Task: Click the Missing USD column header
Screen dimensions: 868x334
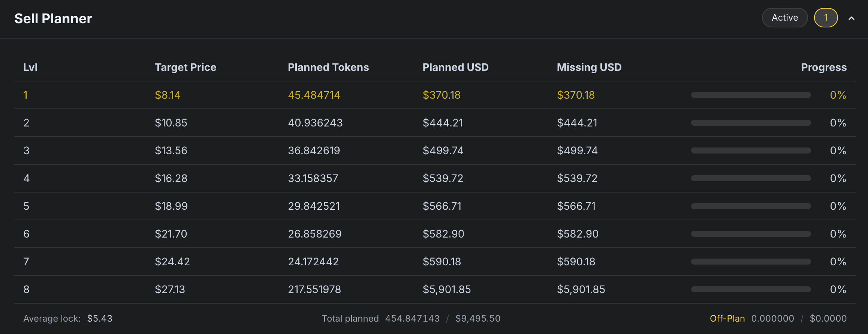Action: (x=589, y=67)
